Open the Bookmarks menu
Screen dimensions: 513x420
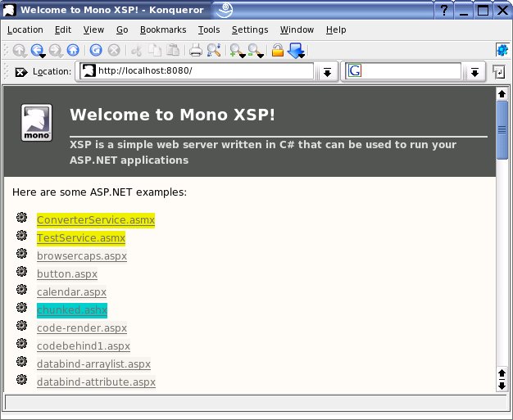coord(163,29)
